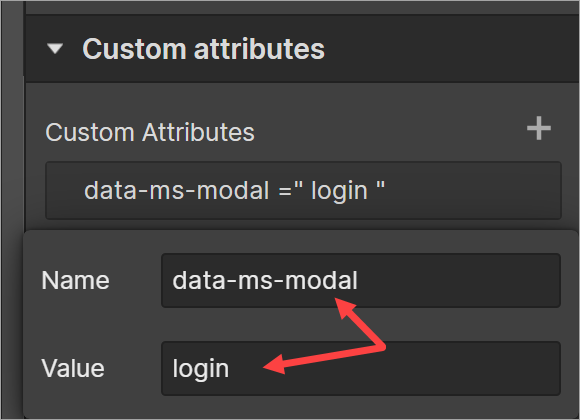Focus the Value input field

pyautogui.click(x=361, y=369)
